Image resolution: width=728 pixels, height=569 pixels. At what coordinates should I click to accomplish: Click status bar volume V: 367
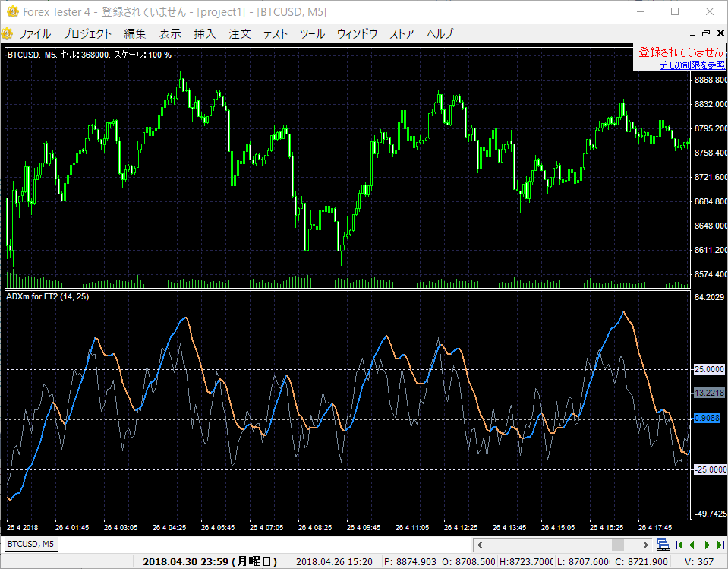[698, 561]
